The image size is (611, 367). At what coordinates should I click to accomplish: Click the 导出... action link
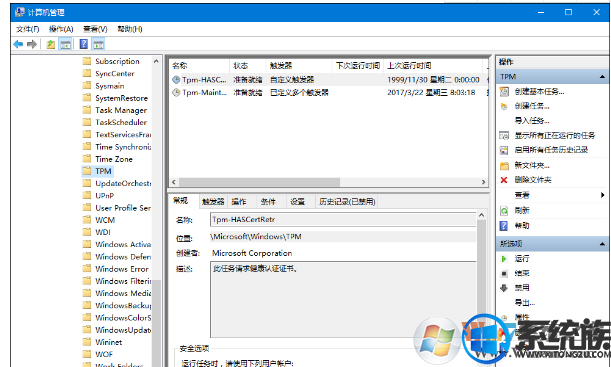click(524, 303)
